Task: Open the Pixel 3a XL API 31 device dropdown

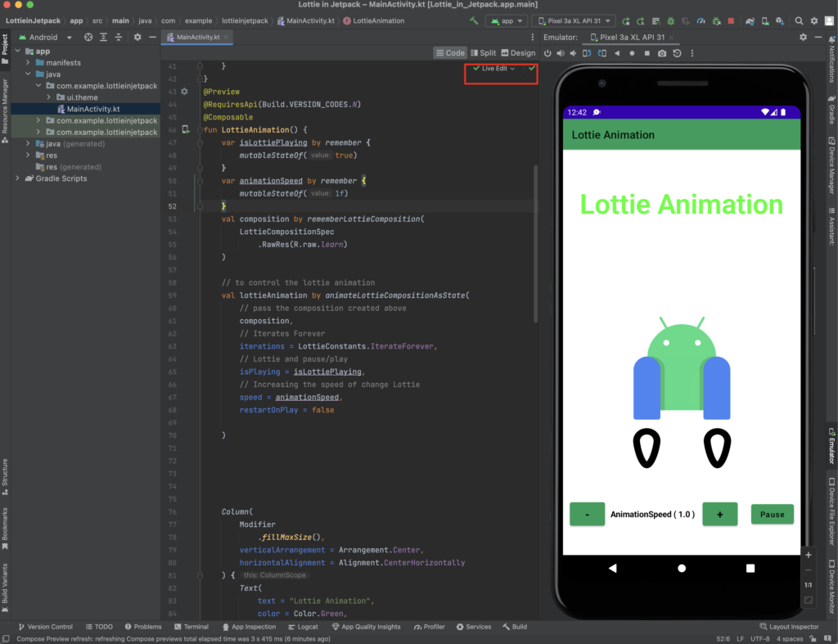Action: 574,20
